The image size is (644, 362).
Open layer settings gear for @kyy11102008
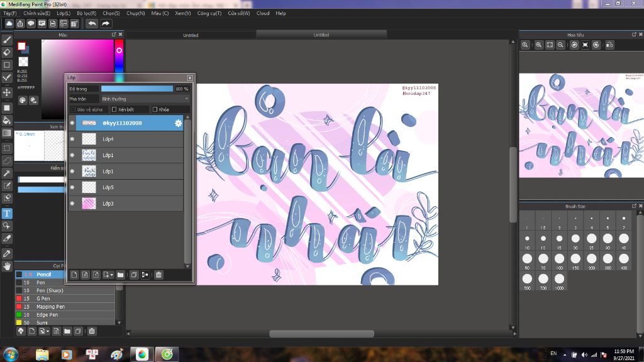point(178,123)
